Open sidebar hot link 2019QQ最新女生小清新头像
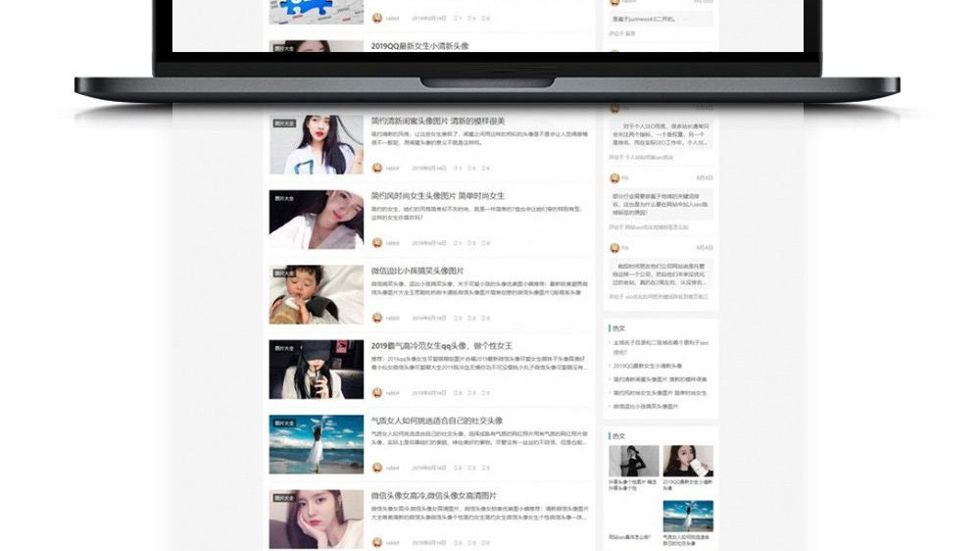Image resolution: width=980 pixels, height=551 pixels. 648,366
